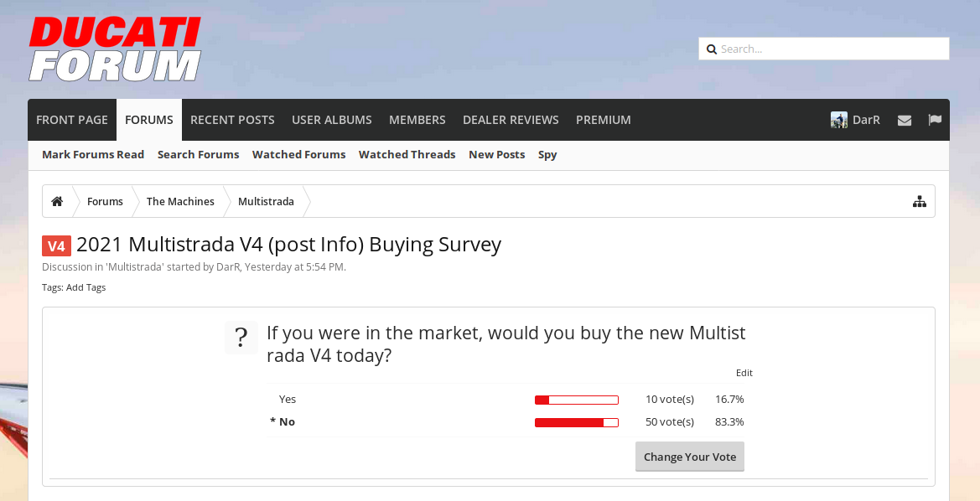980x501 pixels.
Task: Click the poll Edit link
Action: (x=744, y=373)
